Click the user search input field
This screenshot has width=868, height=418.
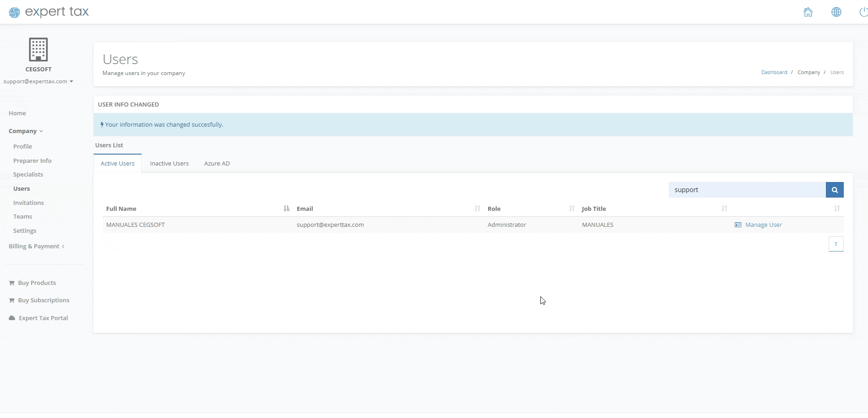click(747, 190)
